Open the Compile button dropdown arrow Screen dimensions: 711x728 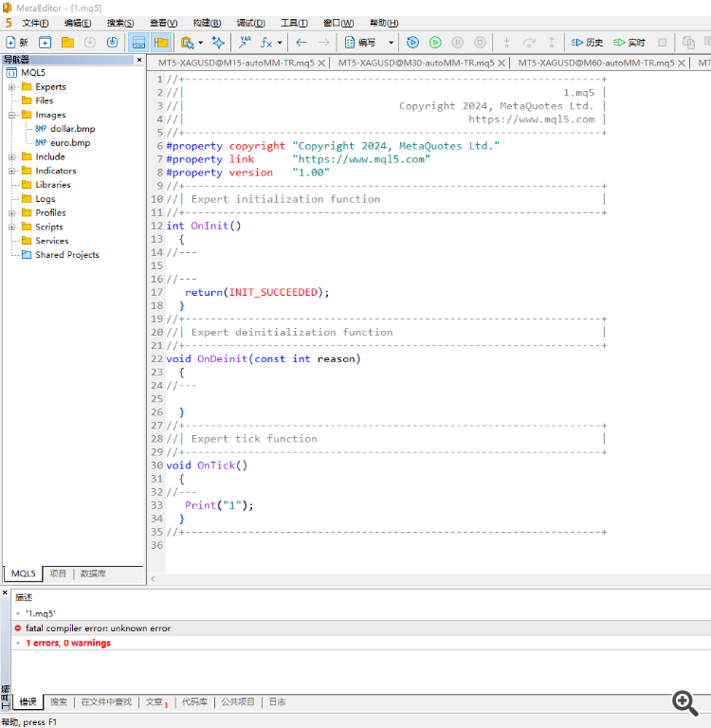(x=391, y=43)
